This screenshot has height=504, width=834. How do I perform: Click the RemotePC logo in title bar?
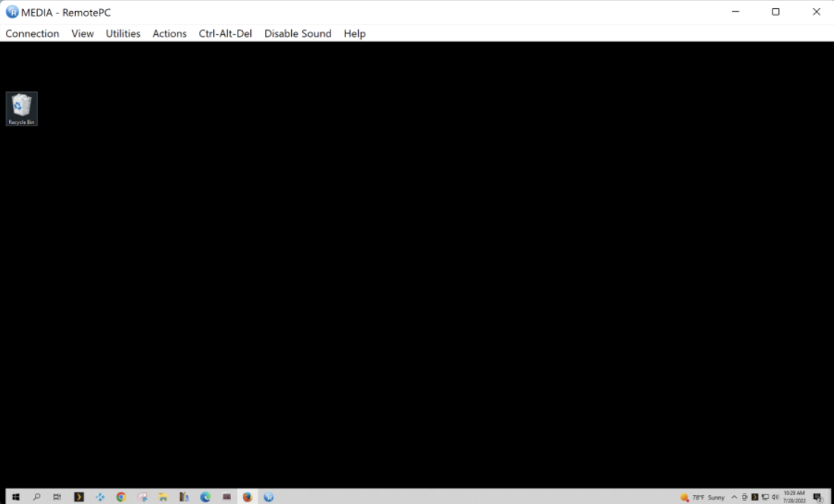(x=12, y=12)
